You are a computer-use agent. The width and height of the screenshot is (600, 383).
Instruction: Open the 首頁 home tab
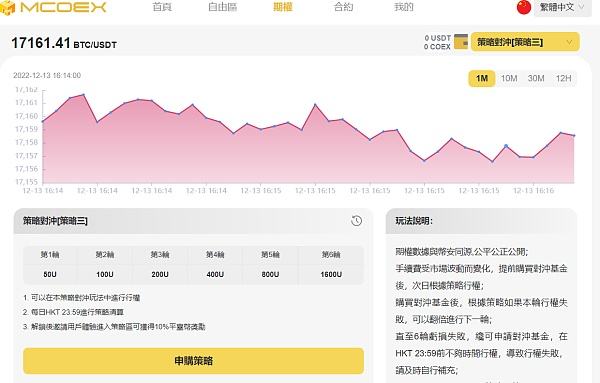click(162, 7)
